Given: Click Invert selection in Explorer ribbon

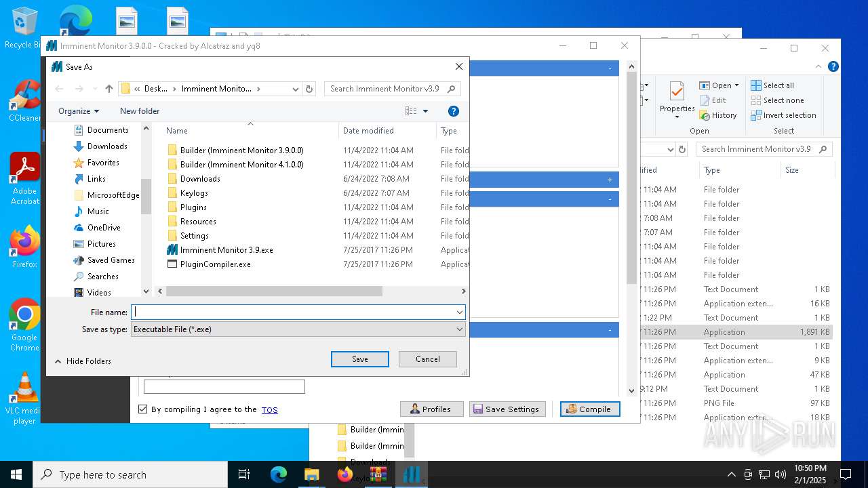Looking at the screenshot, I should click(783, 115).
